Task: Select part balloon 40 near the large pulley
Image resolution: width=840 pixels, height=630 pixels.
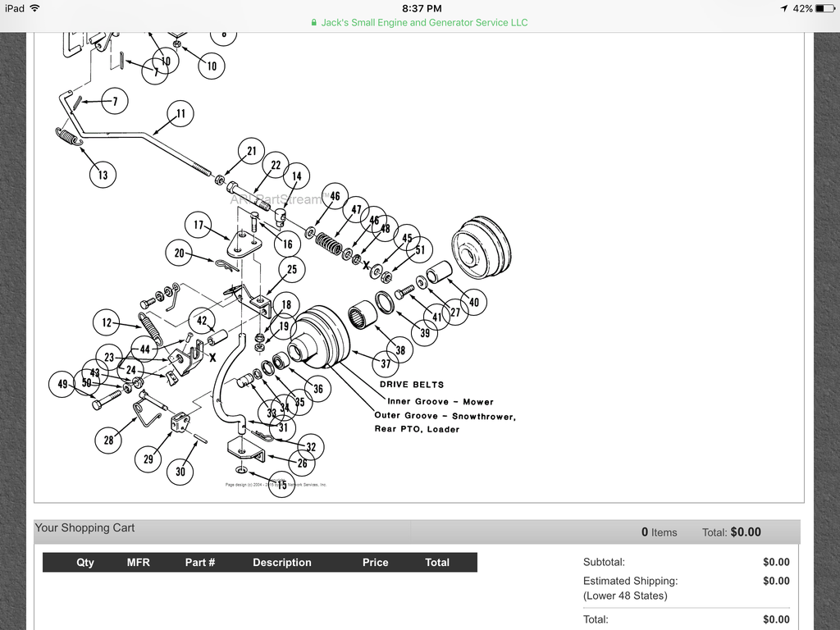Action: (x=473, y=303)
